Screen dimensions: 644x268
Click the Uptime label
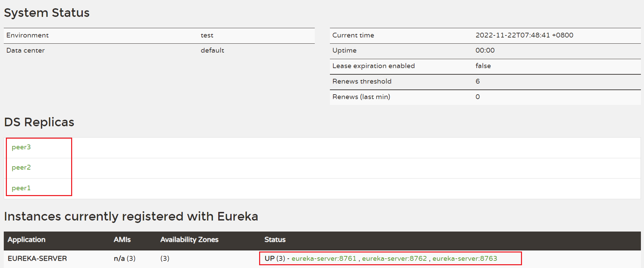click(x=344, y=51)
